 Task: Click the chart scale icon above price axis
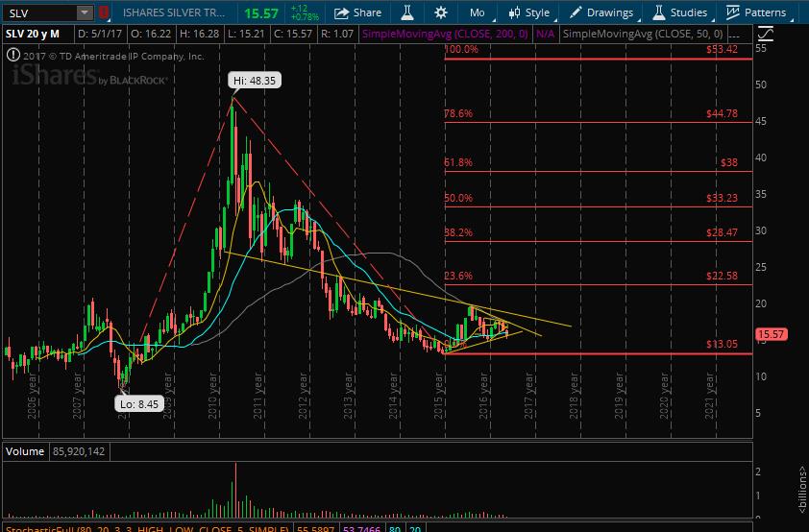tap(766, 35)
